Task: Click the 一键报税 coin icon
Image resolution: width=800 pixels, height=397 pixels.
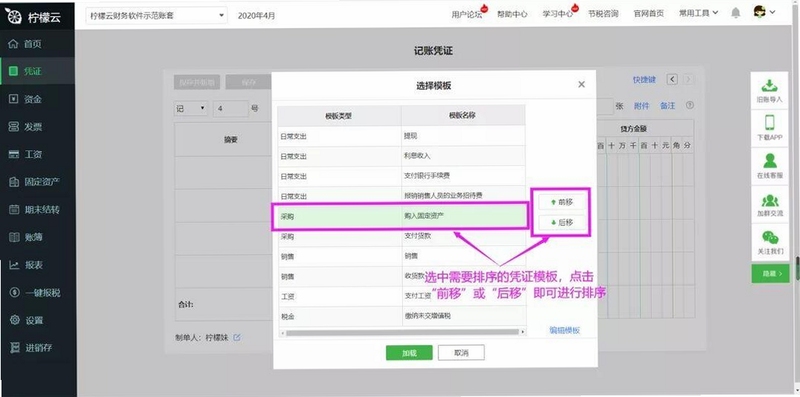Action: click(14, 292)
